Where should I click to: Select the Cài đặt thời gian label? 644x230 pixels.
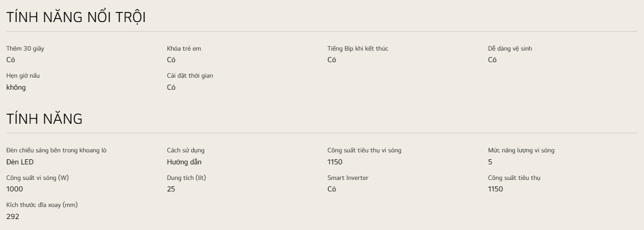193,76
